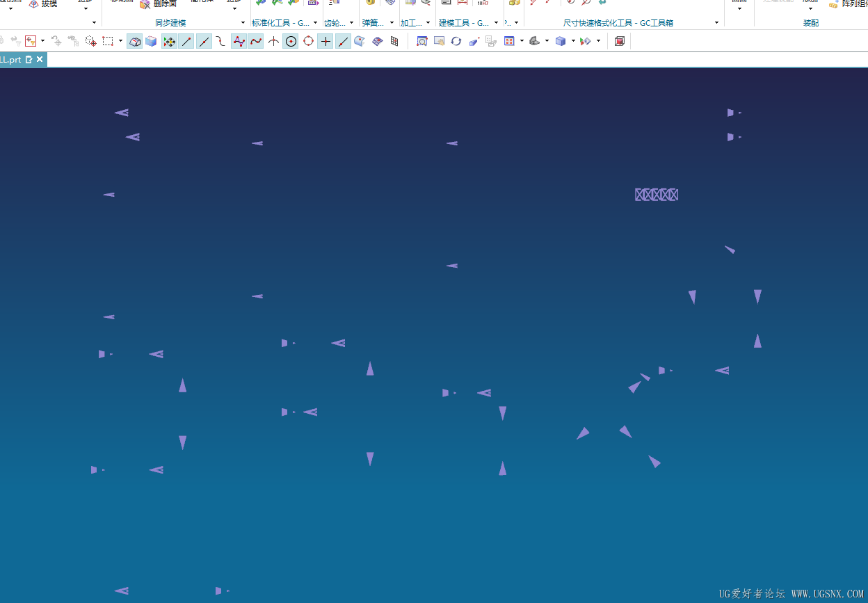Click the 阵列组件 pattern component icon
Image resolution: width=868 pixels, height=603 pixels.
point(833,4)
